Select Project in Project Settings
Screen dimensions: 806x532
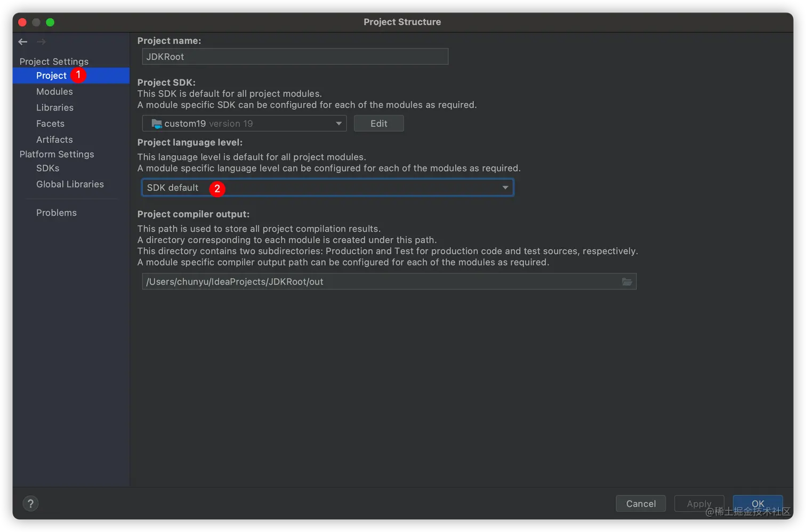point(51,76)
